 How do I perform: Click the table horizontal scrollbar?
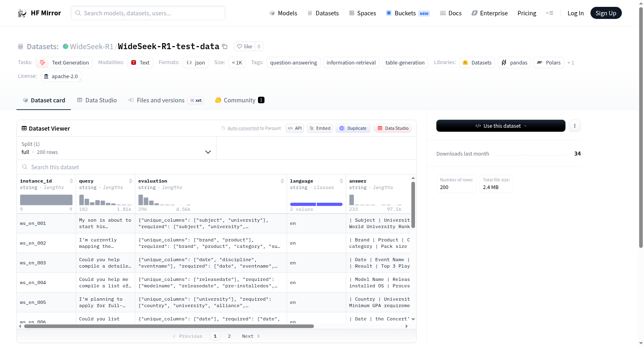(x=169, y=326)
